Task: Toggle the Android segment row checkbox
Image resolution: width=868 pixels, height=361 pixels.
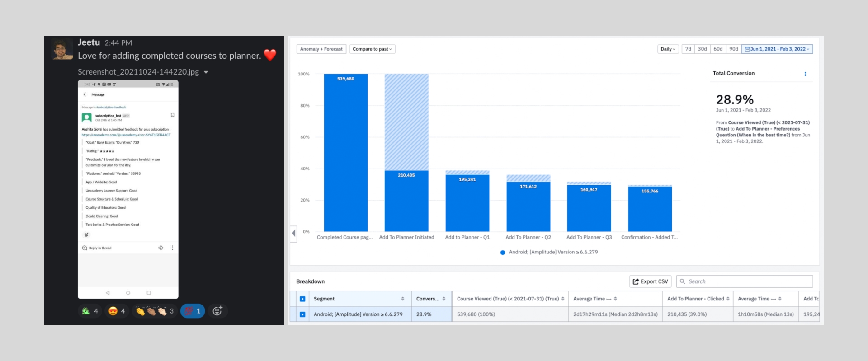Action: [x=302, y=314]
